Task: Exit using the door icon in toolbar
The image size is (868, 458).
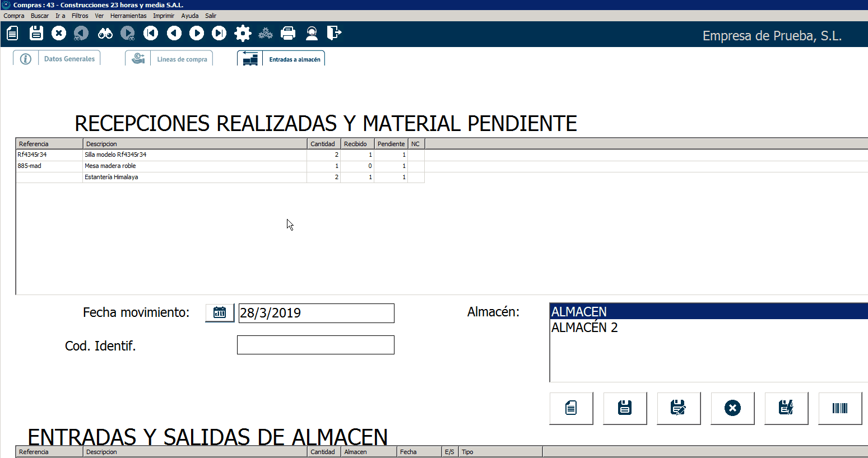Action: [x=334, y=34]
